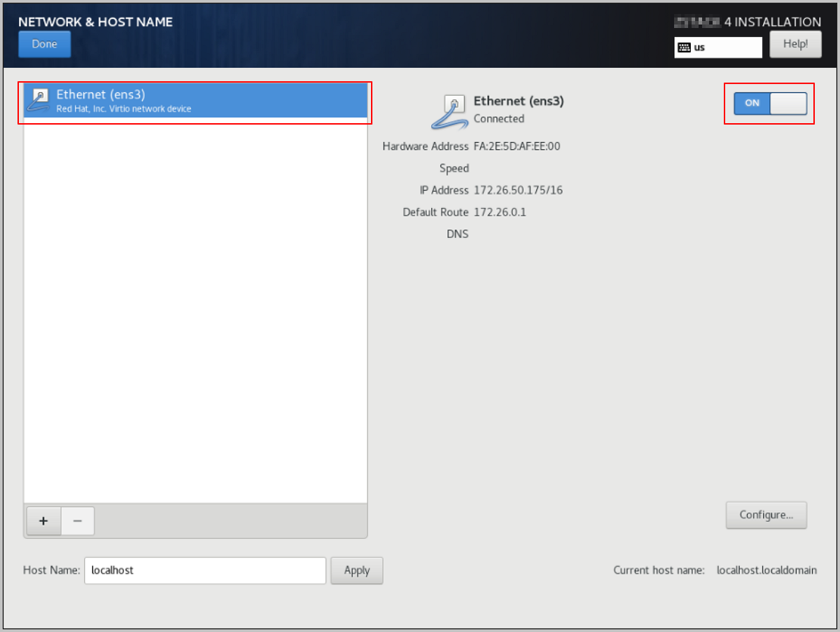Click the Ethernet icon in device list
Screen dimensions: 840x632
click(x=38, y=100)
